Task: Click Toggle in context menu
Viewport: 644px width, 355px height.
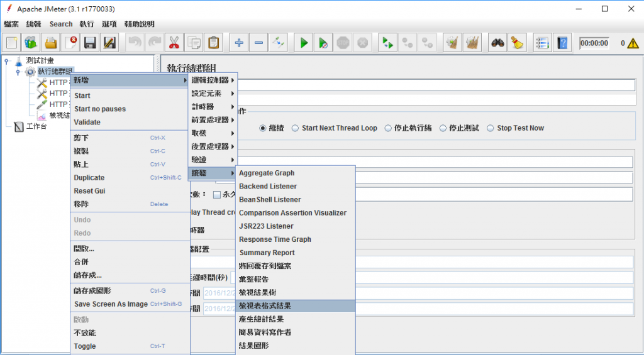Action: point(130,346)
